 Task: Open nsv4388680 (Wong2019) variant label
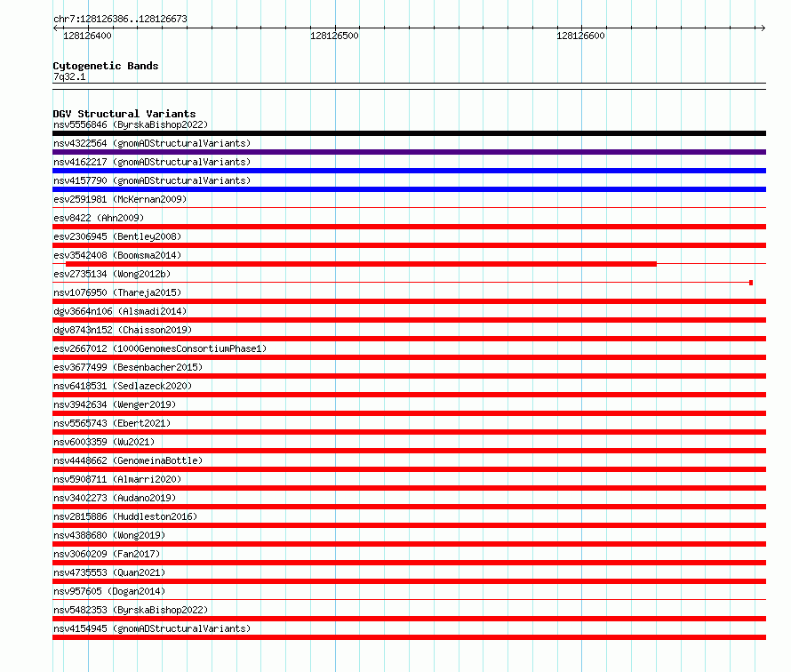(109, 535)
